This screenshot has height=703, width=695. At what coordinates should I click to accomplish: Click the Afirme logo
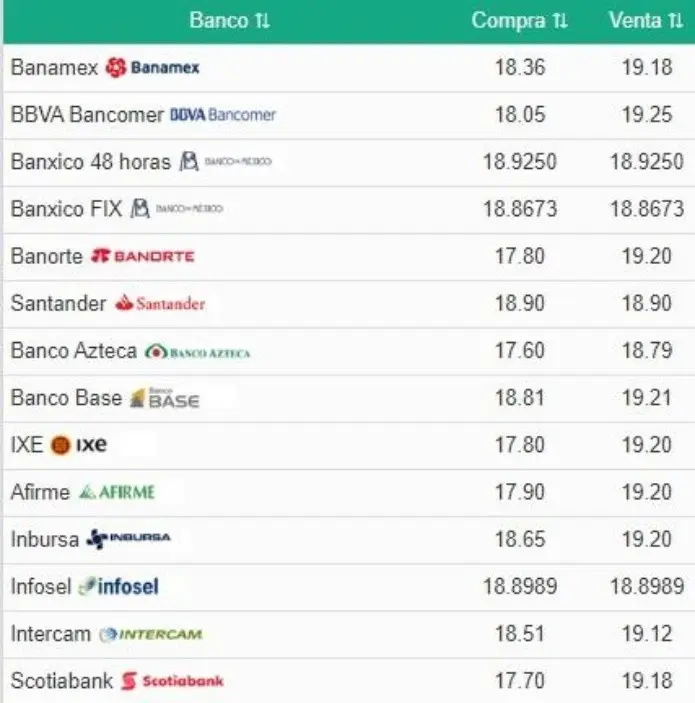click(x=117, y=492)
